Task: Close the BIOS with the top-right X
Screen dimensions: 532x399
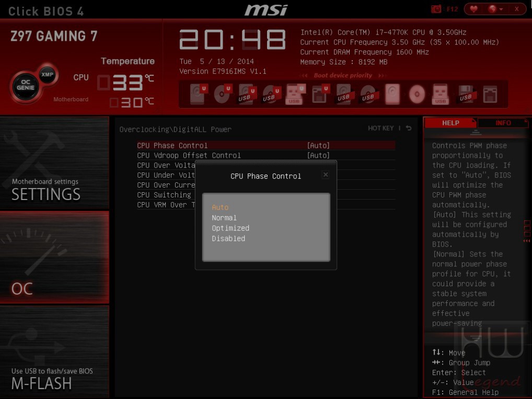Action: click(516, 9)
